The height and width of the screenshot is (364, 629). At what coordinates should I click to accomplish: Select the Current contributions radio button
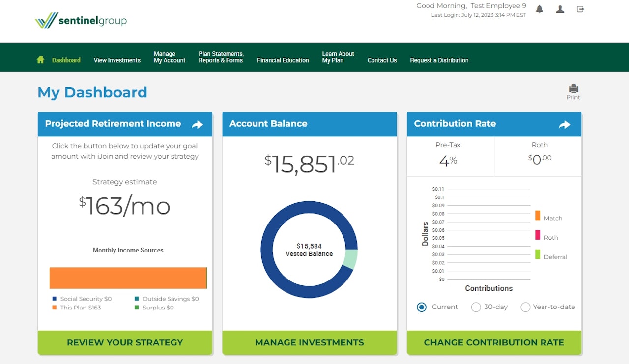point(422,307)
